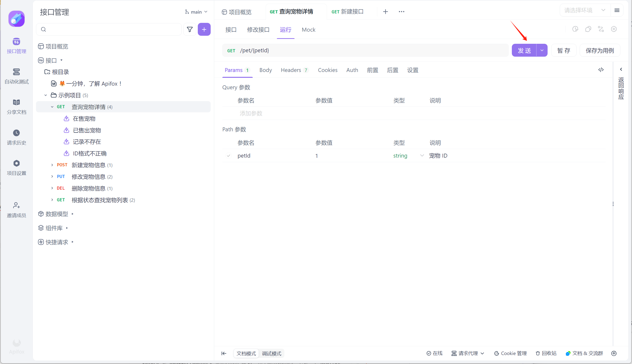
Task: Open 项目设置 in the sidebar
Action: tap(17, 168)
